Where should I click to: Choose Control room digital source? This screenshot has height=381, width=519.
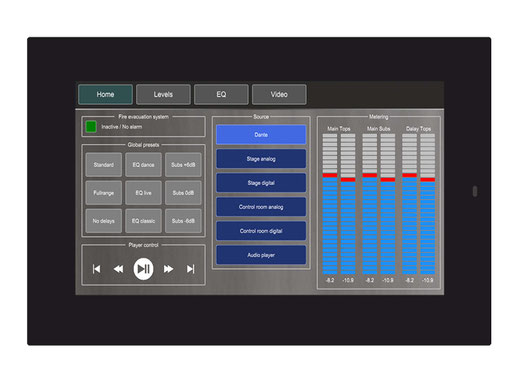click(x=261, y=231)
